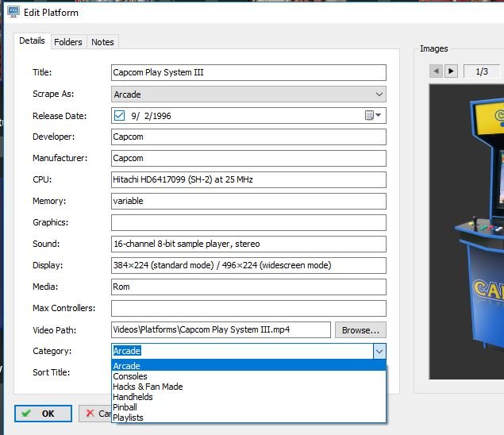This screenshot has height=435, width=504.
Task: Select Arcade in the Category list
Action: click(248, 366)
